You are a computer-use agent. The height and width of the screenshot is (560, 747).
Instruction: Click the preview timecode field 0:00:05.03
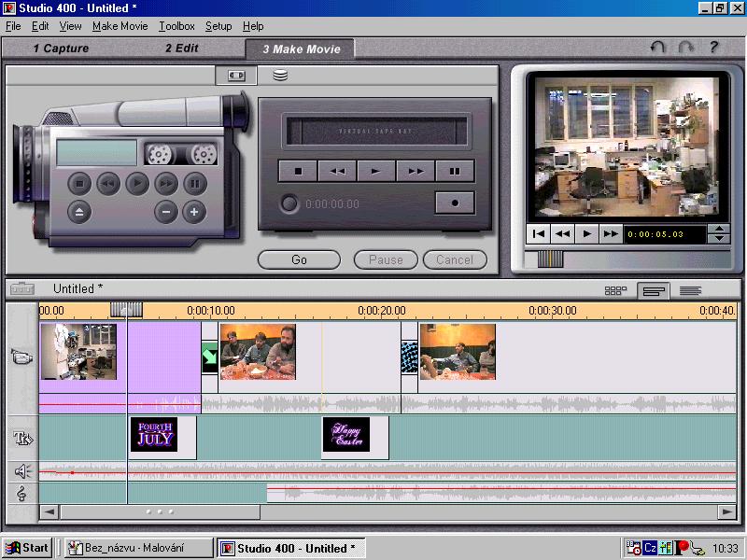click(x=665, y=234)
